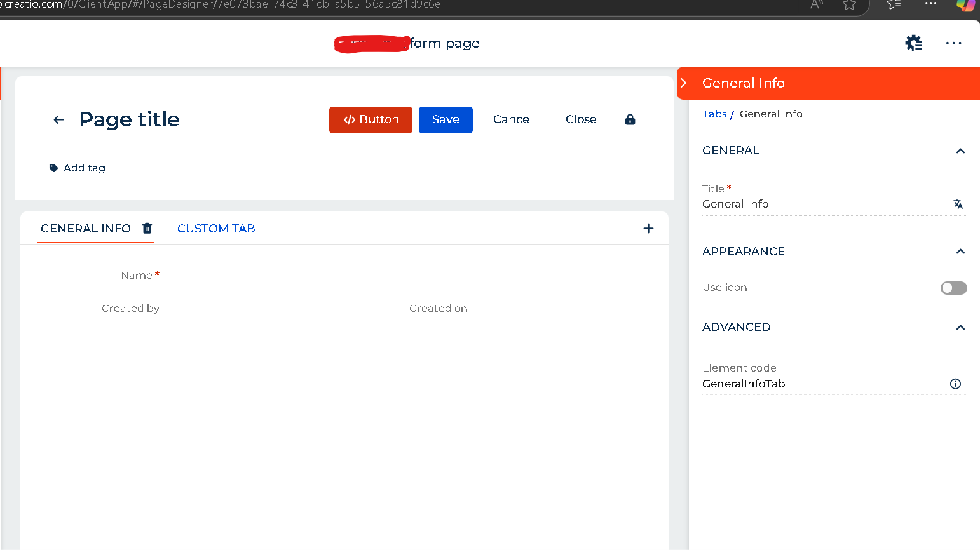This screenshot has height=550, width=980.
Task: Click the Name field label
Action: coord(137,275)
